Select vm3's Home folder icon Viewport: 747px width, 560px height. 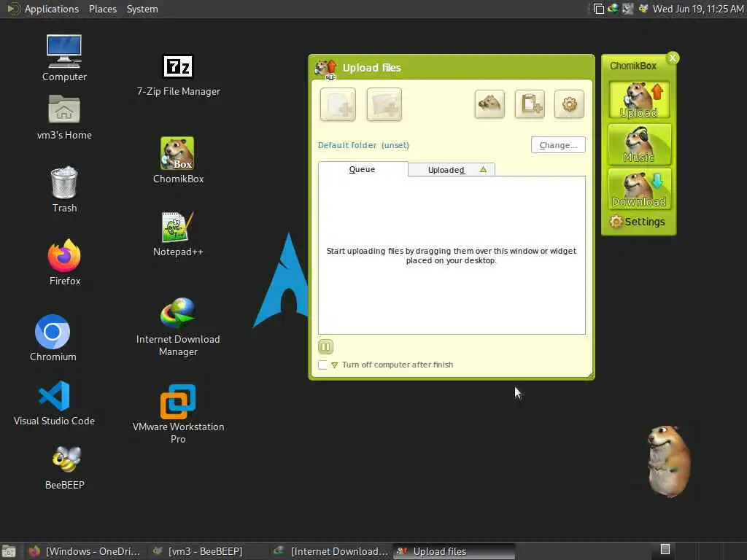pyautogui.click(x=64, y=117)
